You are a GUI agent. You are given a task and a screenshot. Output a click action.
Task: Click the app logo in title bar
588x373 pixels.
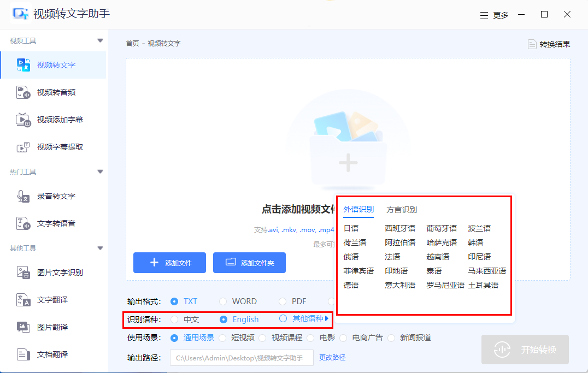tap(20, 14)
